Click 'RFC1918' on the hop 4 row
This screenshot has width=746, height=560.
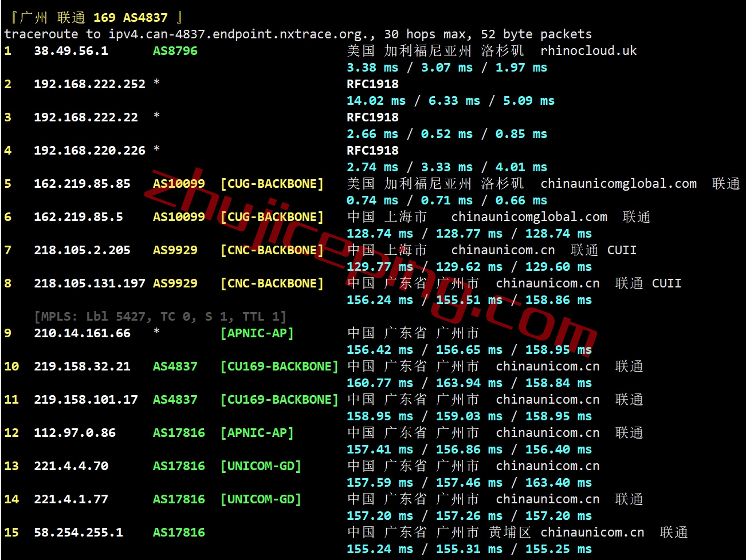click(372, 151)
